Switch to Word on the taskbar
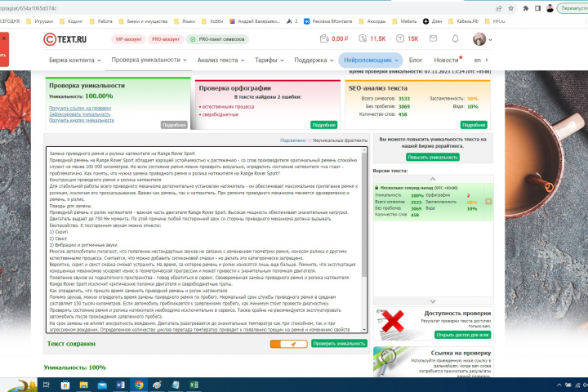 click(x=120, y=385)
